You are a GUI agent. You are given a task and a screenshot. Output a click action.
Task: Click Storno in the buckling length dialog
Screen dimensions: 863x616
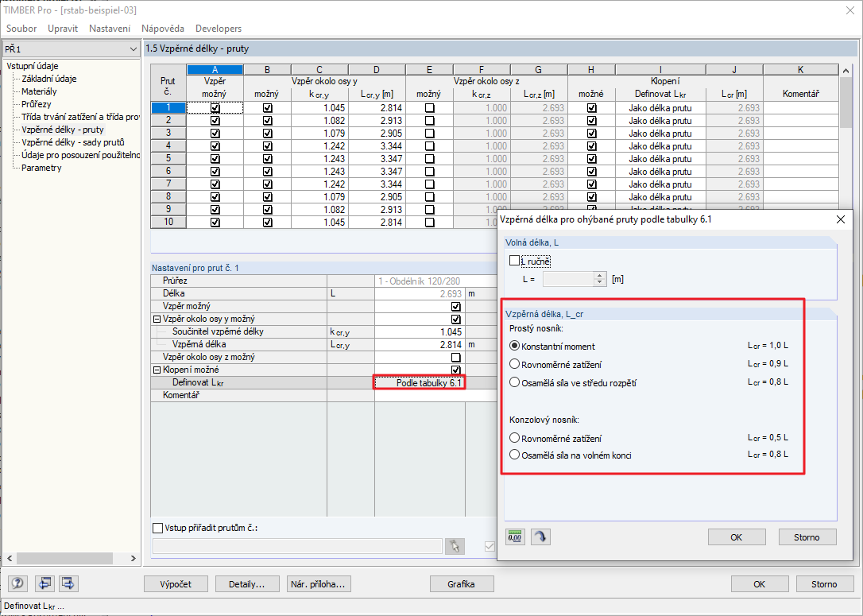(x=807, y=537)
